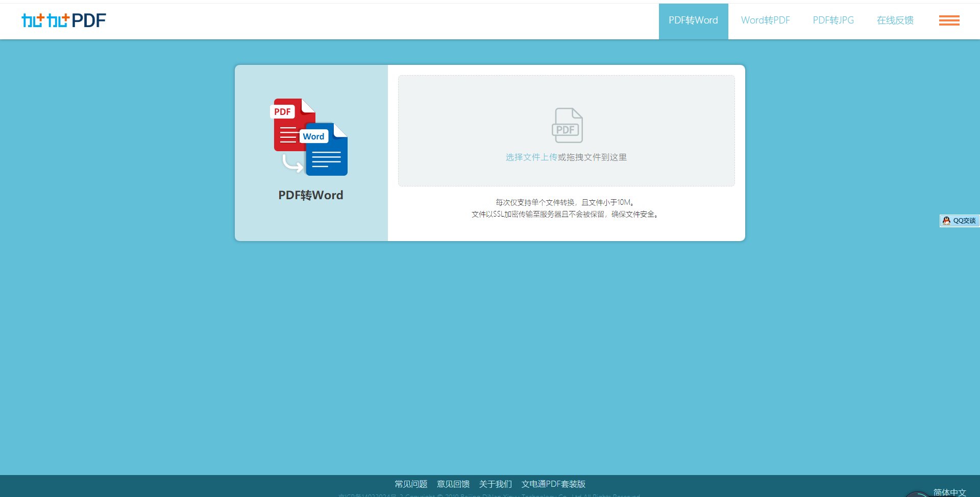This screenshot has height=497, width=980.
Task: Open the PDF转JPG converter tab
Action: (833, 20)
